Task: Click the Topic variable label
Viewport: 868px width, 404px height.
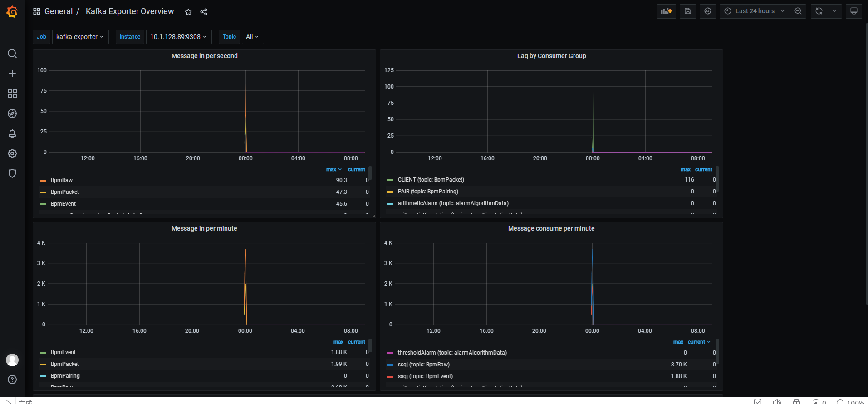Action: (229, 37)
